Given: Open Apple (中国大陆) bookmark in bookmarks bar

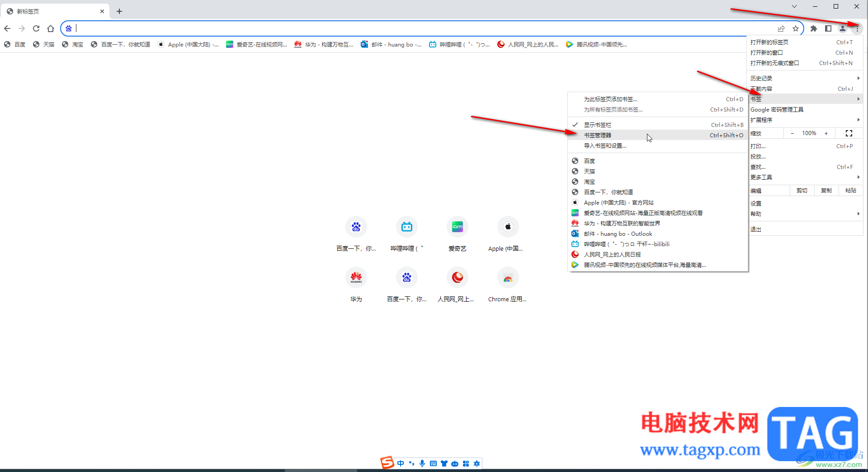Looking at the screenshot, I should tap(188, 44).
